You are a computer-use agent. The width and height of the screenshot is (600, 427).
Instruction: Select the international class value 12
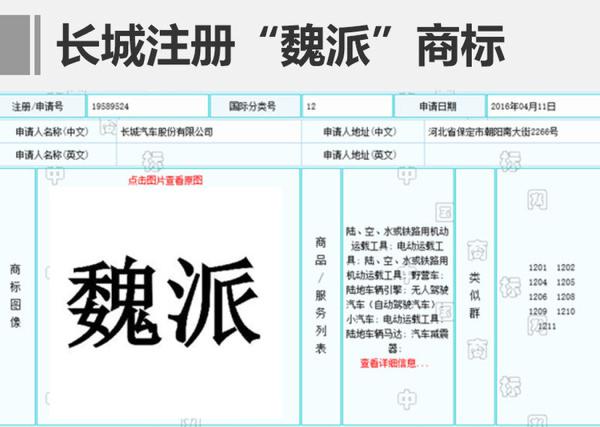311,106
